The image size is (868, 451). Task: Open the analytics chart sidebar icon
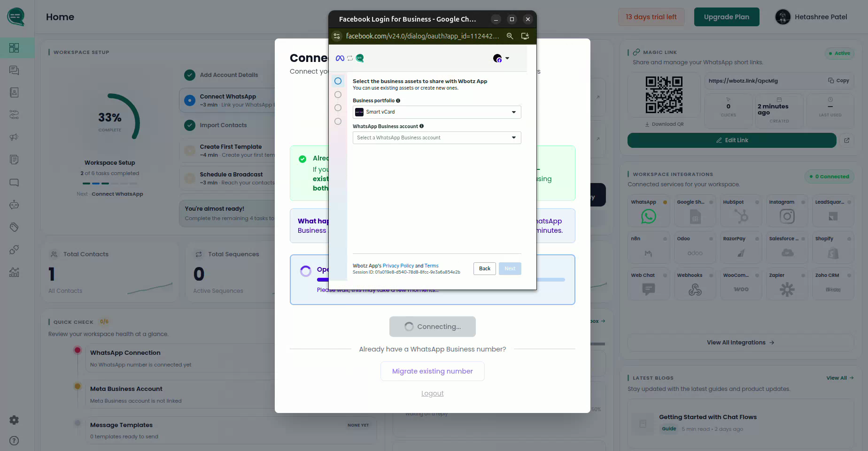pyautogui.click(x=14, y=272)
